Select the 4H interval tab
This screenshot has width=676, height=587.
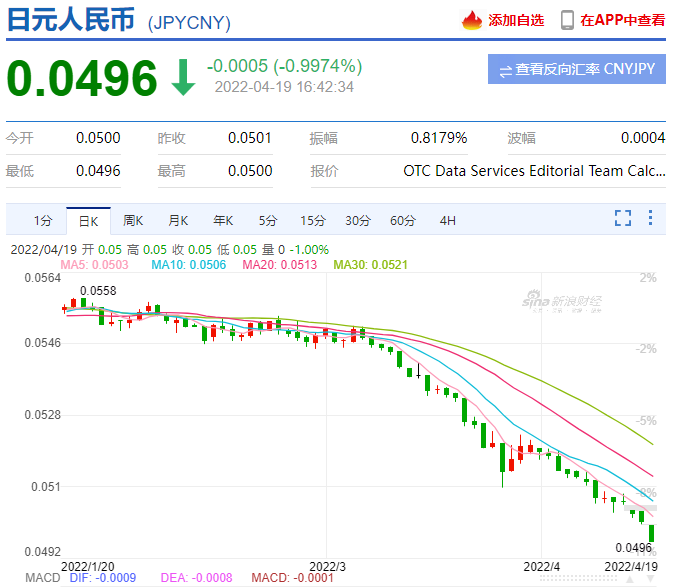click(448, 221)
